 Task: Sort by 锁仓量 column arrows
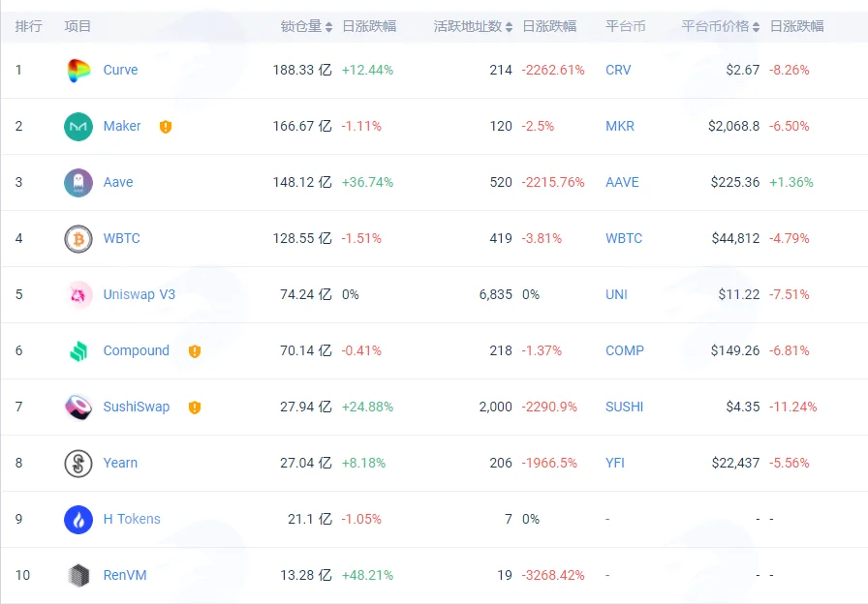pos(328,26)
